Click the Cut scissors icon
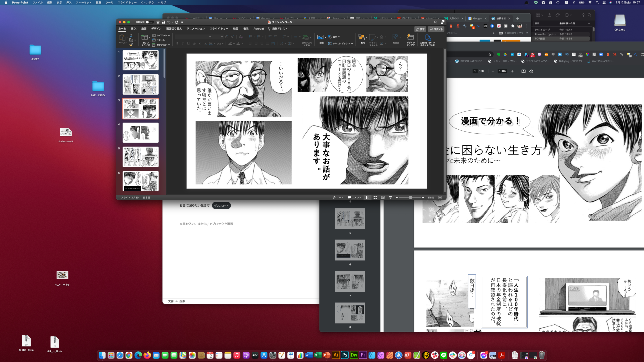This screenshot has height=362, width=644. 131,35
